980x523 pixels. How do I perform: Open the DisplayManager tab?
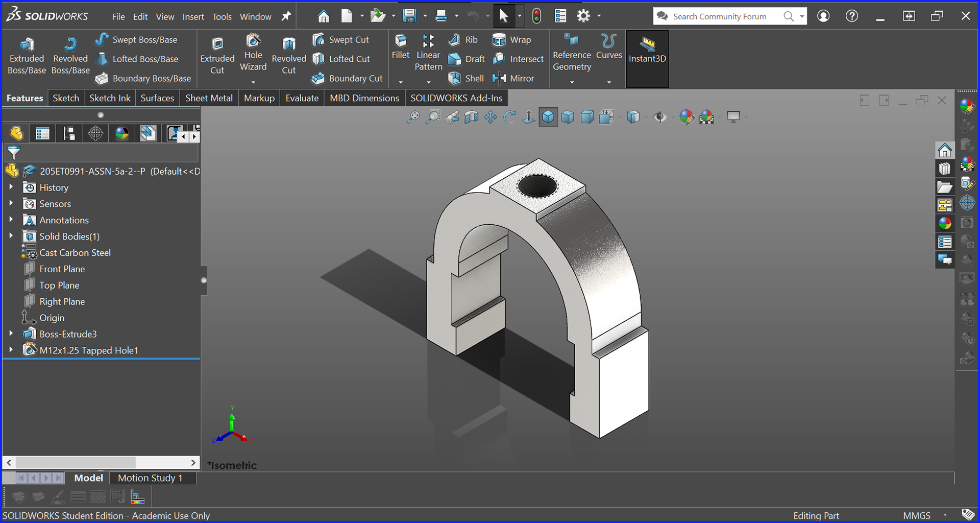(122, 134)
